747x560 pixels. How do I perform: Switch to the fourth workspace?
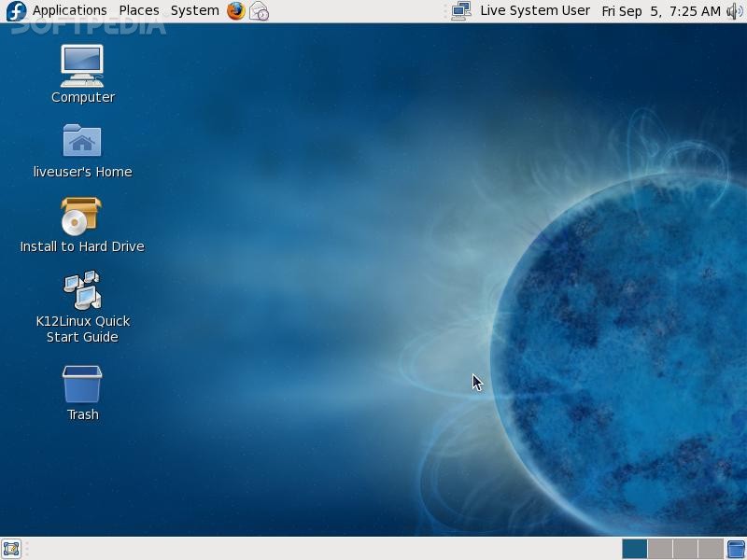coord(711,549)
